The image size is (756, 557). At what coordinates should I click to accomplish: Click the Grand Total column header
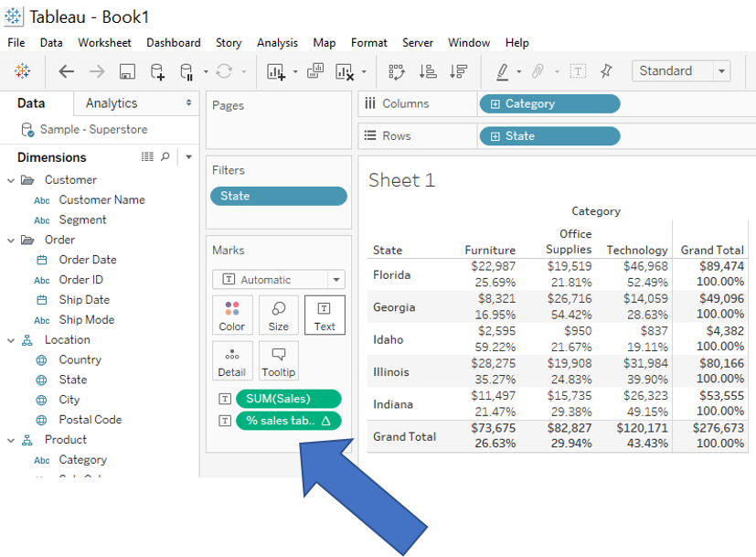pos(712,250)
